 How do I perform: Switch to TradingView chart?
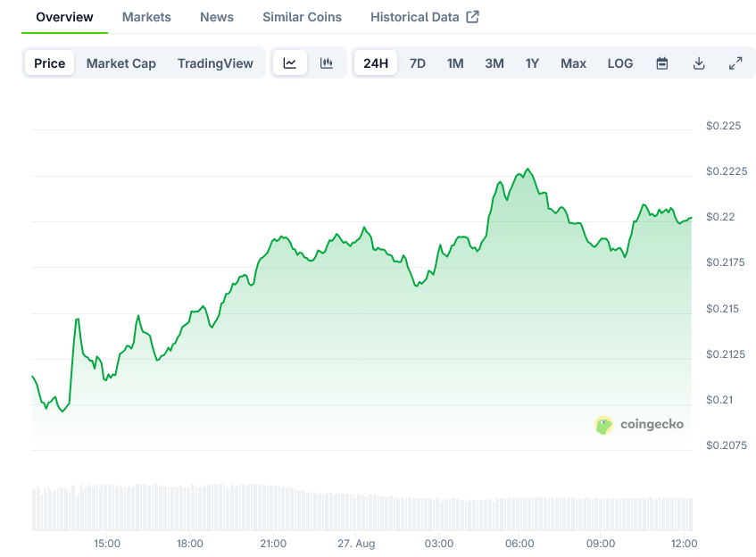pos(215,63)
